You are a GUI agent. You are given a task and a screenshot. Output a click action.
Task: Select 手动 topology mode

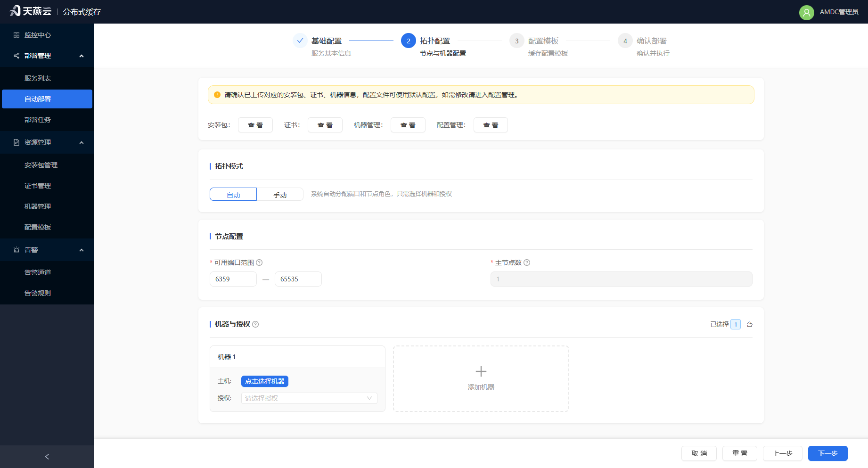280,194
